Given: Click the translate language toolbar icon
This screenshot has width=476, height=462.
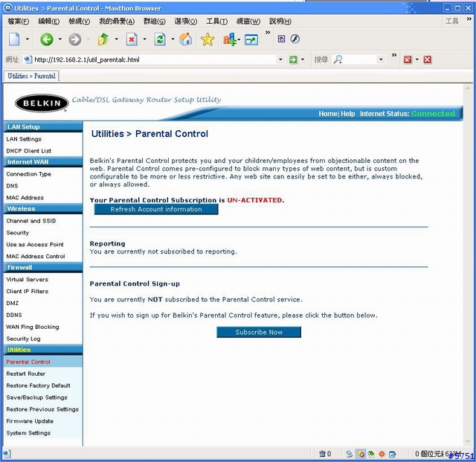Looking at the screenshot, I should click(230, 39).
